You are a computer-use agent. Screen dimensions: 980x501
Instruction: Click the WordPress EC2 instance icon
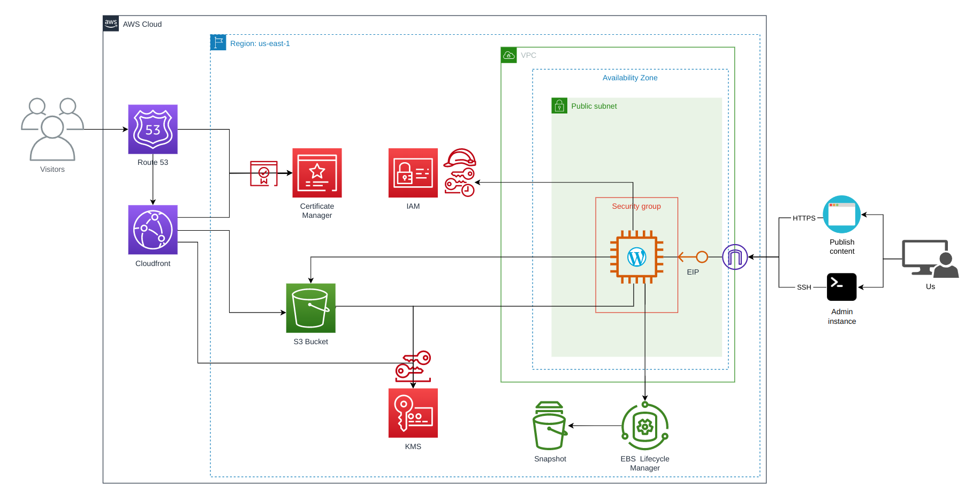pos(636,257)
